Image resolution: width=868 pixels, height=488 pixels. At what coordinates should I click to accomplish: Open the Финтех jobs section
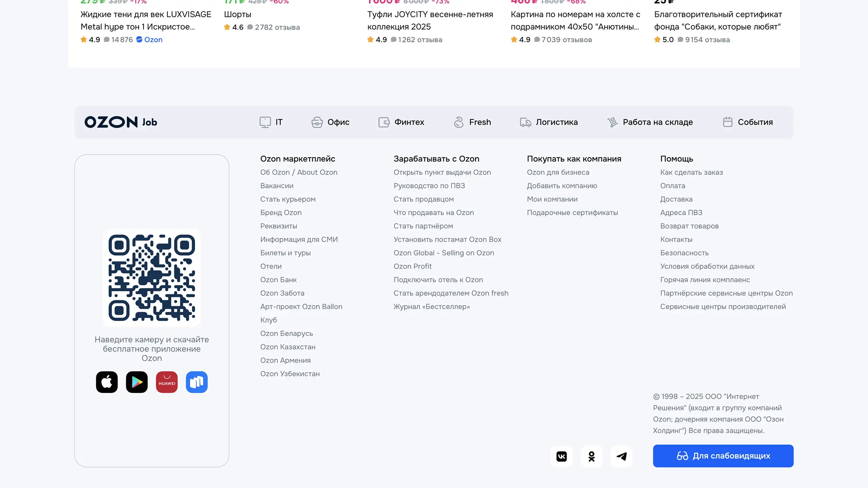(x=401, y=122)
